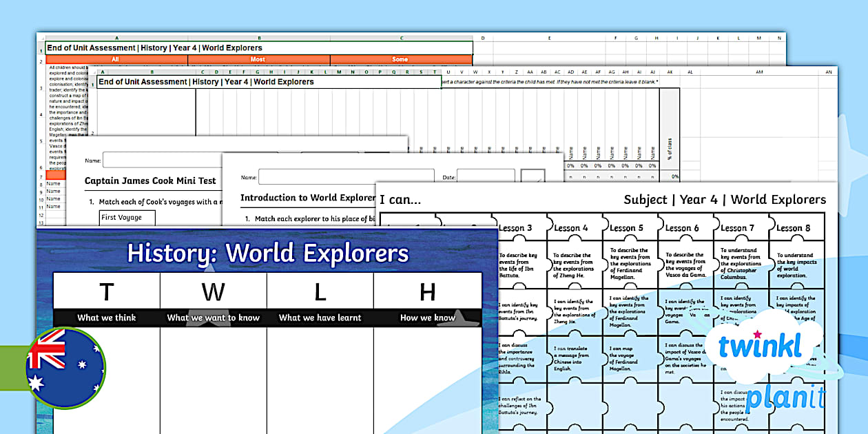
Task: Click the 'First Voyage' box
Action: click(127, 218)
